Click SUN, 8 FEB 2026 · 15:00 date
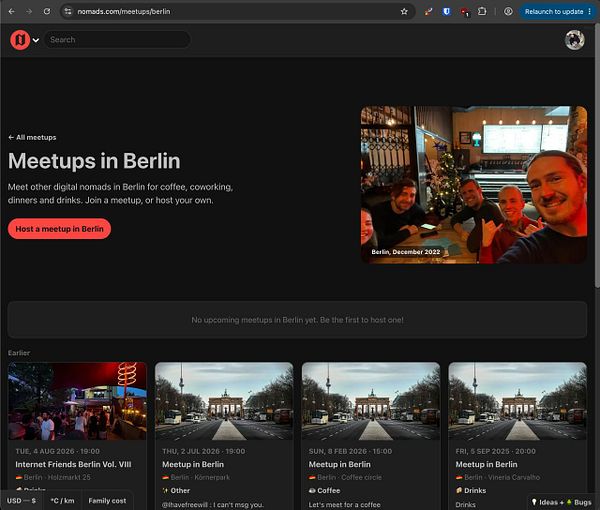Image resolution: width=600 pixels, height=510 pixels. (x=351, y=451)
